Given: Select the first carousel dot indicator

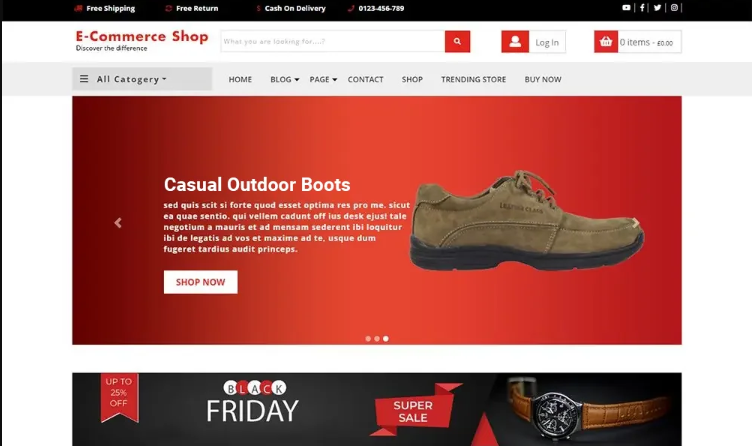Looking at the screenshot, I should [x=368, y=339].
